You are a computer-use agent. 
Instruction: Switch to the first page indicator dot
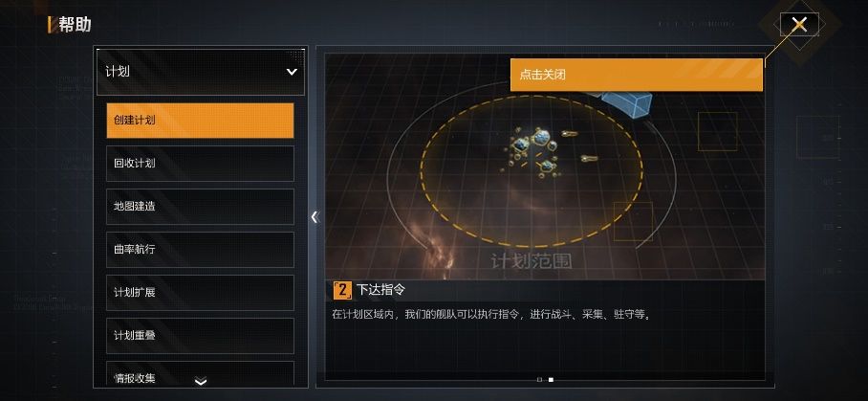point(540,380)
